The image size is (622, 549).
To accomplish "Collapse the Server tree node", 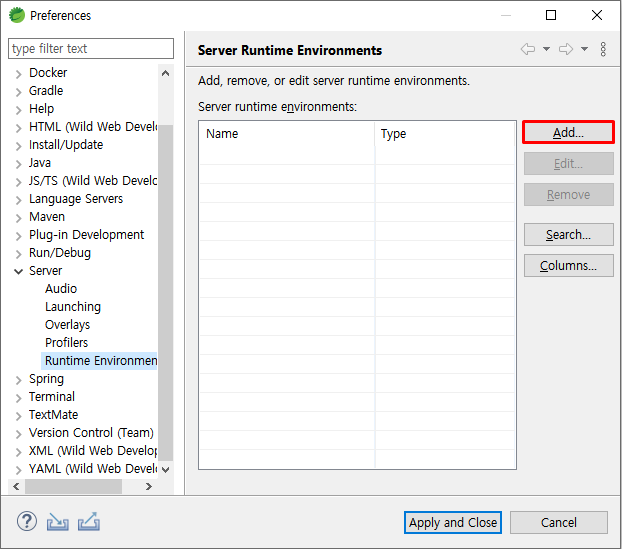I will click(18, 271).
